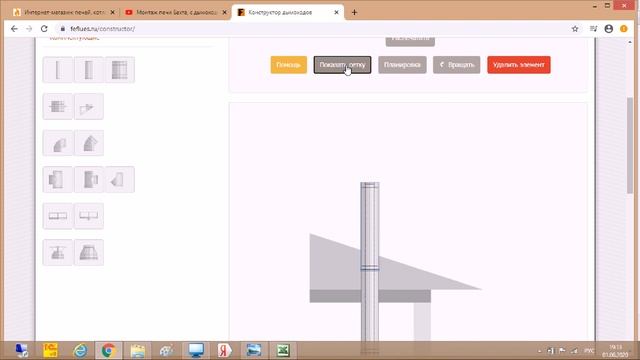Screen dimensions: 640x360
Task: Select the thin single-wall pipe element
Action: point(58,70)
